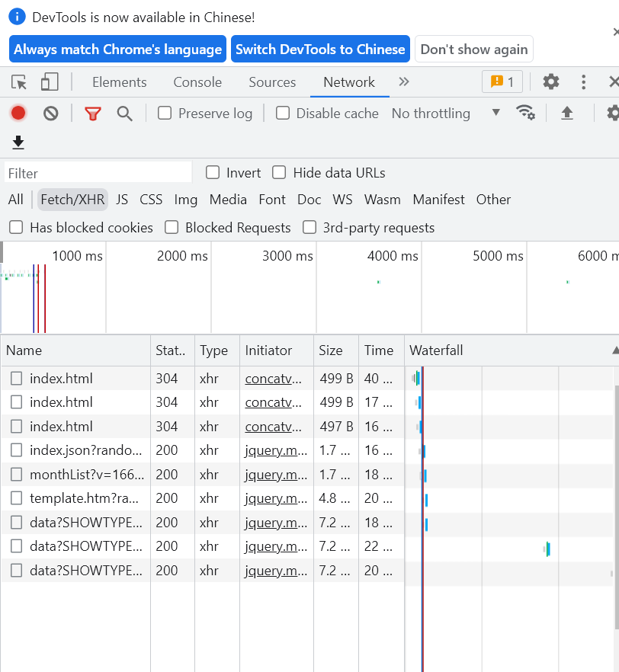The width and height of the screenshot is (619, 672).
Task: Filter requests by Img
Action: click(x=185, y=200)
